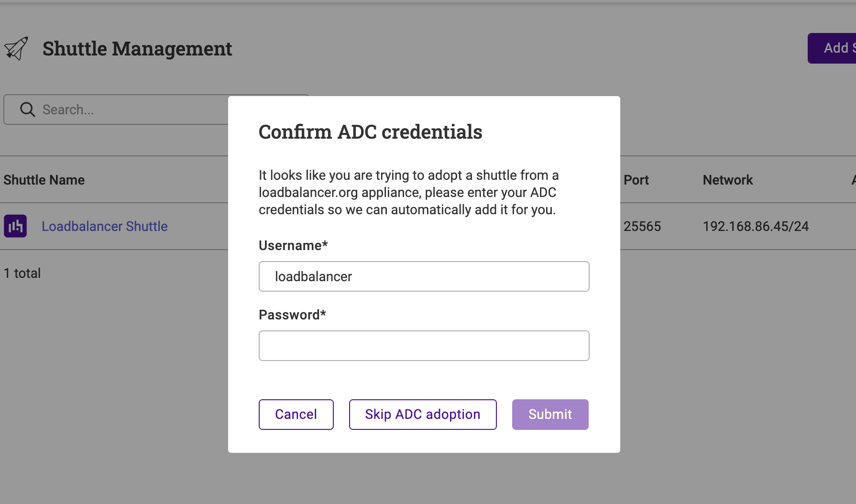Click the 1 total row count label
Screen dimensions: 856x504
(22, 273)
